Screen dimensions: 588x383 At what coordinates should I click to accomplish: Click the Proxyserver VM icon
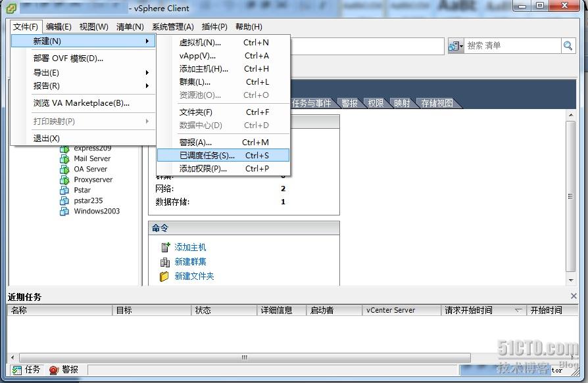pyautogui.click(x=64, y=180)
